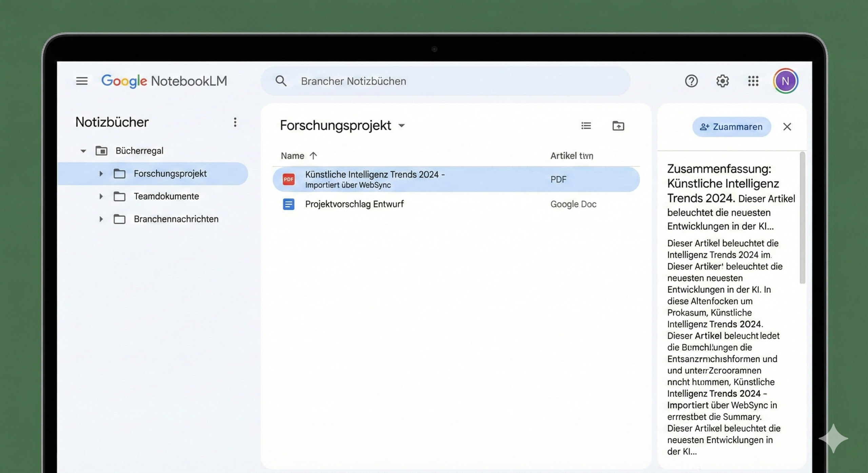
Task: Select the PDF icon of Künstliche Intelligenz Trends
Action: (288, 179)
